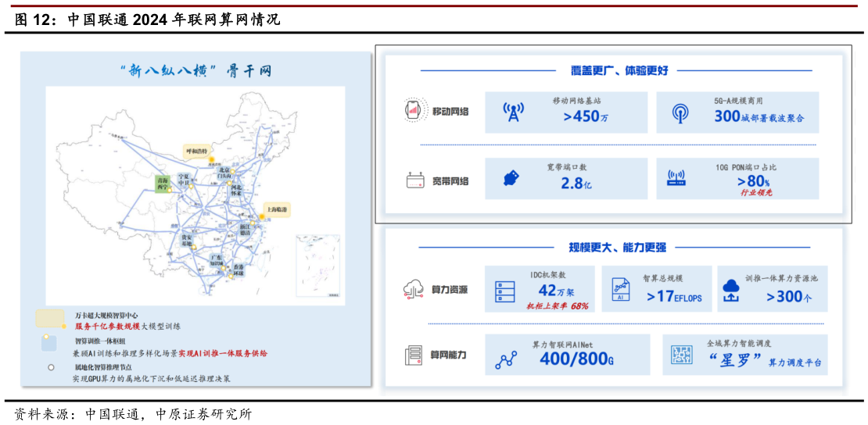Click the 移动网络 row label
This screenshot has height=425, width=868.
(450, 111)
